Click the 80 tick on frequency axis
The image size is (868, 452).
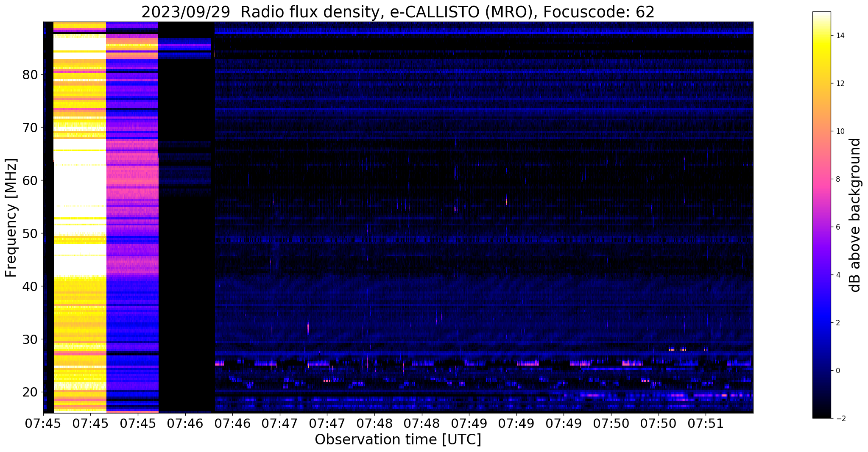click(x=30, y=75)
